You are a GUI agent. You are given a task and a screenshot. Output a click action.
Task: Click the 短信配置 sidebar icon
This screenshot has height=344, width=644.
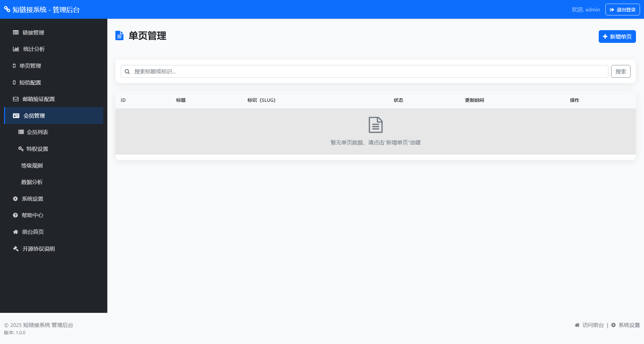14,82
